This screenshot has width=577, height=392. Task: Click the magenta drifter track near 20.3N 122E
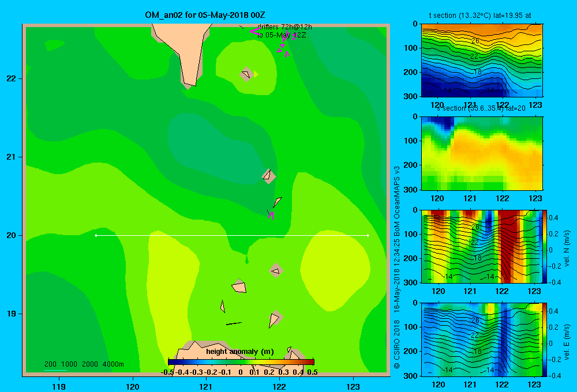tap(271, 215)
